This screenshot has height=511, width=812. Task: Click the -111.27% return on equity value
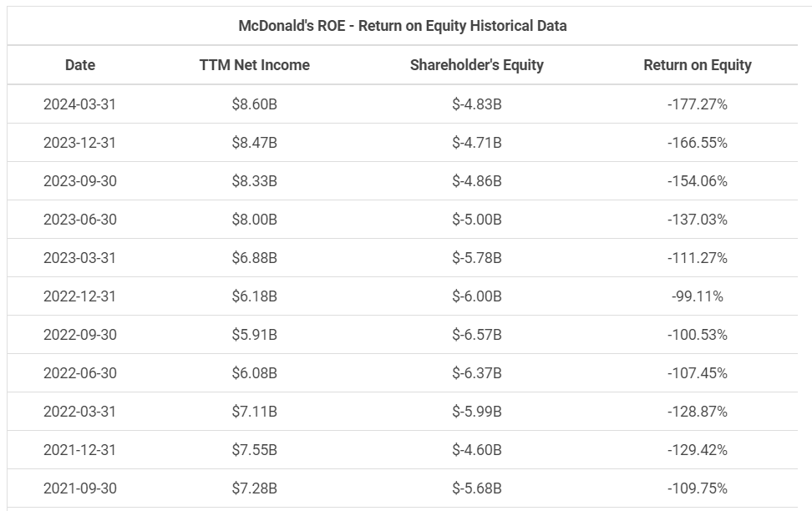[x=697, y=258]
